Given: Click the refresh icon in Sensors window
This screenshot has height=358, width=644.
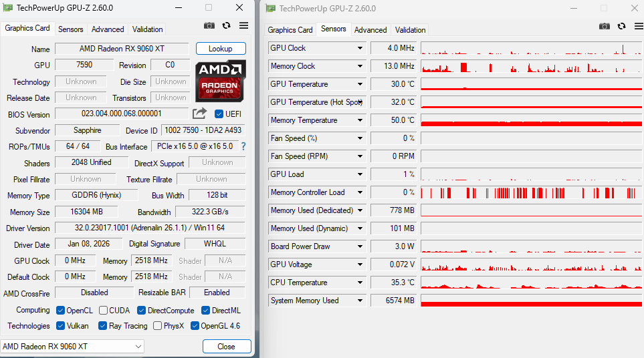Looking at the screenshot, I should (621, 26).
